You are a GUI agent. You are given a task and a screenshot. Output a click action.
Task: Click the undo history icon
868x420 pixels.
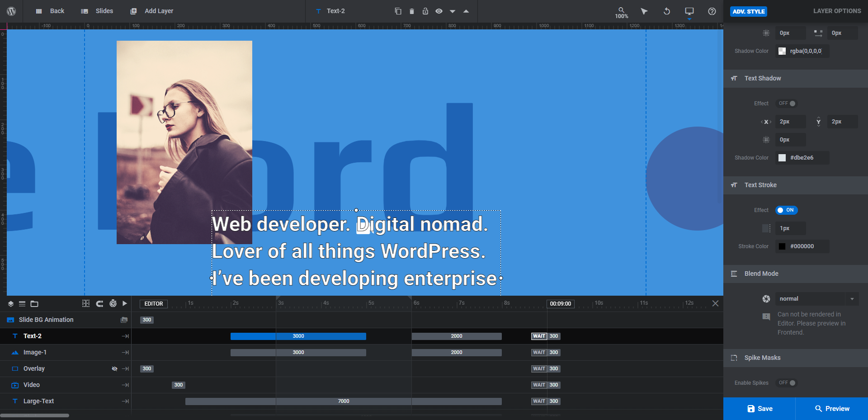[667, 11]
